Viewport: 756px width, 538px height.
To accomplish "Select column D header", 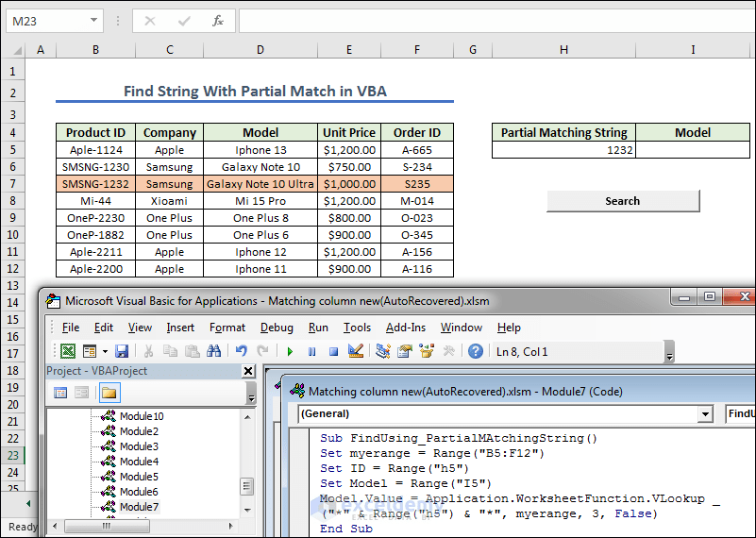I will [x=260, y=50].
